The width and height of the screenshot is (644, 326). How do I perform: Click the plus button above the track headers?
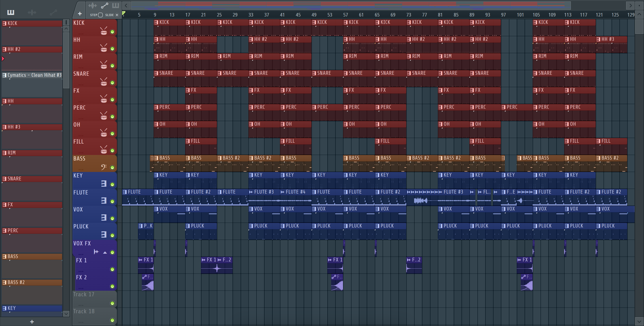80,13
